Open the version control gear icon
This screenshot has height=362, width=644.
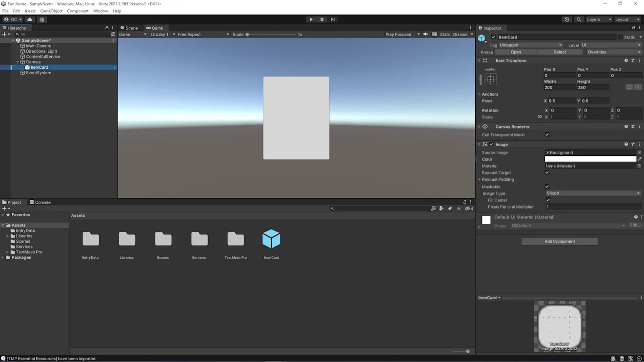42,19
